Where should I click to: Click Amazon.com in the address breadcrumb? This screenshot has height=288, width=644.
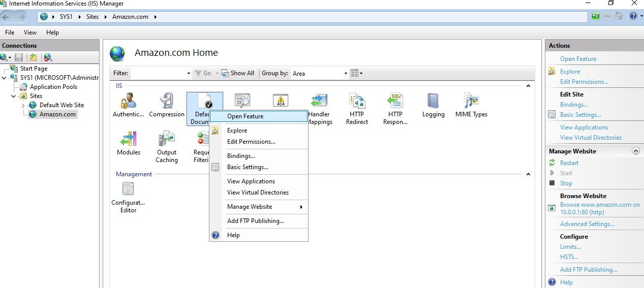point(130,17)
